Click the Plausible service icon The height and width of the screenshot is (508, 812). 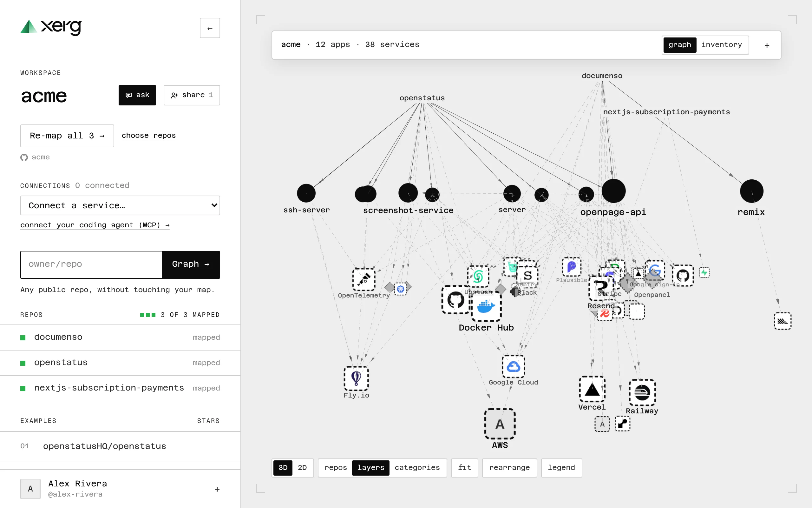(572, 267)
